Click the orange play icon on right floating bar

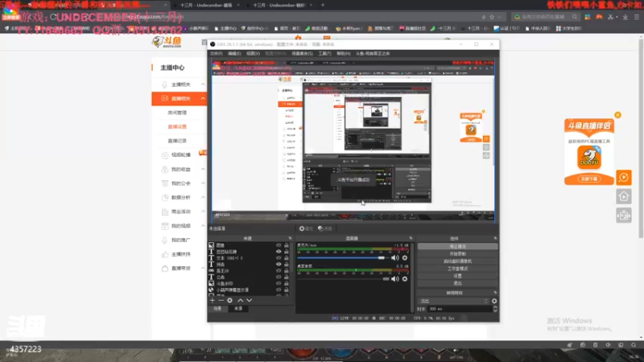pyautogui.click(x=623, y=177)
